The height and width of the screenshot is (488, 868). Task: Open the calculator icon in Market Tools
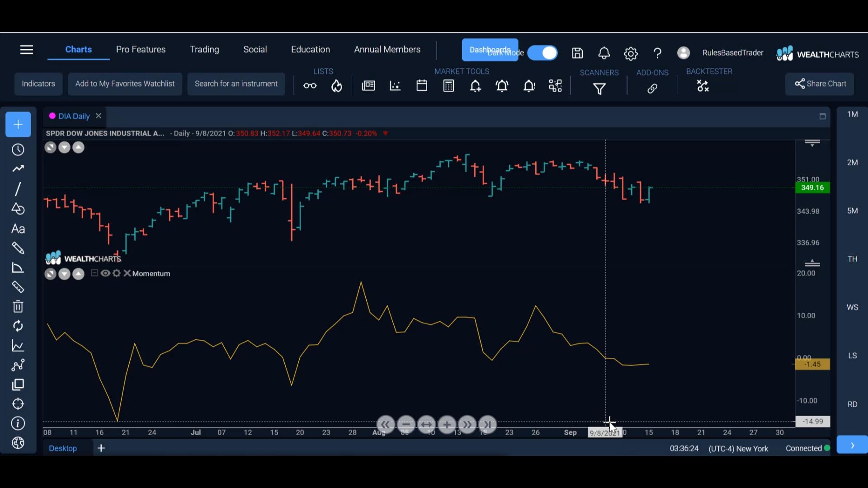pos(448,86)
